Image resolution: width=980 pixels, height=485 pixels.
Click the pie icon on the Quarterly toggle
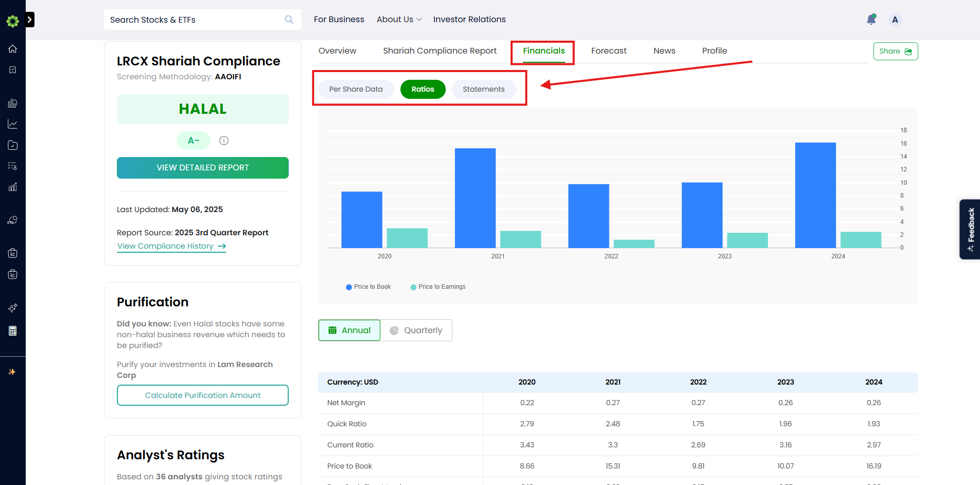pos(394,331)
